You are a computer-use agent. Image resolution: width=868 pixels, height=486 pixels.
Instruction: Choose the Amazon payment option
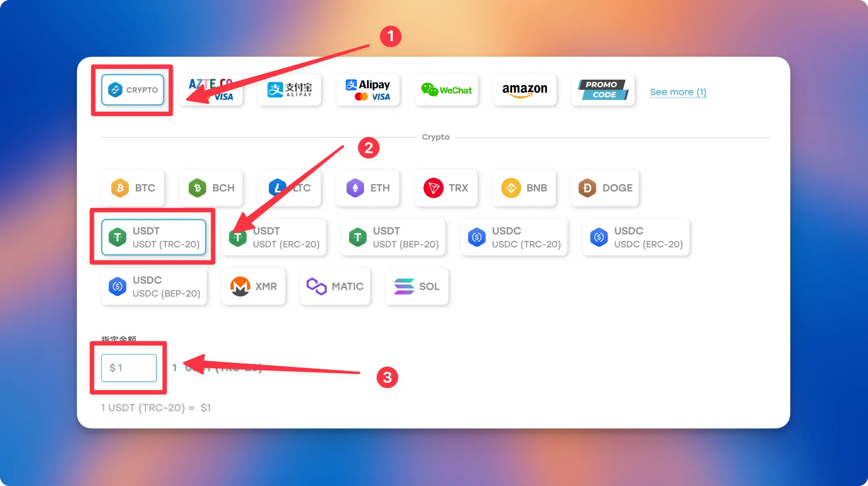[x=525, y=90]
